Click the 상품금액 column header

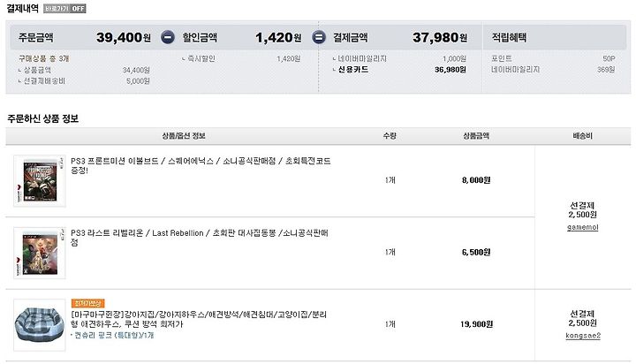click(x=476, y=136)
